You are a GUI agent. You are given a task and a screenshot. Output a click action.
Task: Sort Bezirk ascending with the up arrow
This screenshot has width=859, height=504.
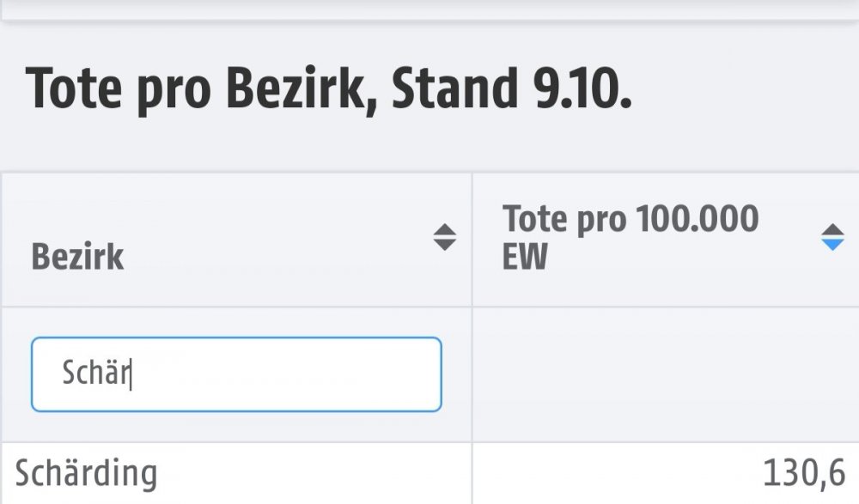(x=444, y=230)
